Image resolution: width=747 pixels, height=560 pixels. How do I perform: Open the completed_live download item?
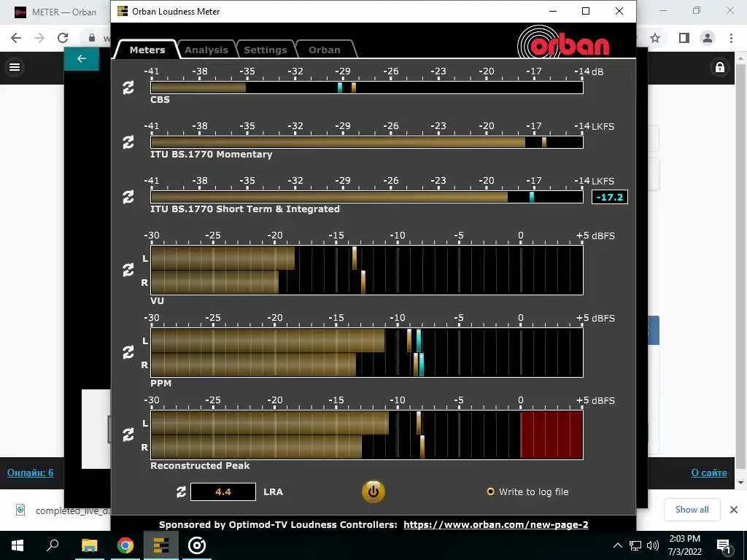tap(62, 510)
